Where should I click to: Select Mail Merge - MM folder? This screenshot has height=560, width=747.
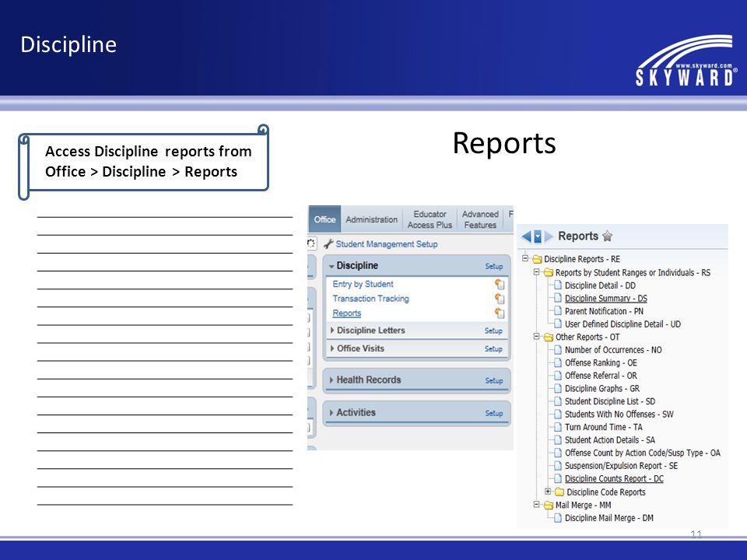[583, 505]
